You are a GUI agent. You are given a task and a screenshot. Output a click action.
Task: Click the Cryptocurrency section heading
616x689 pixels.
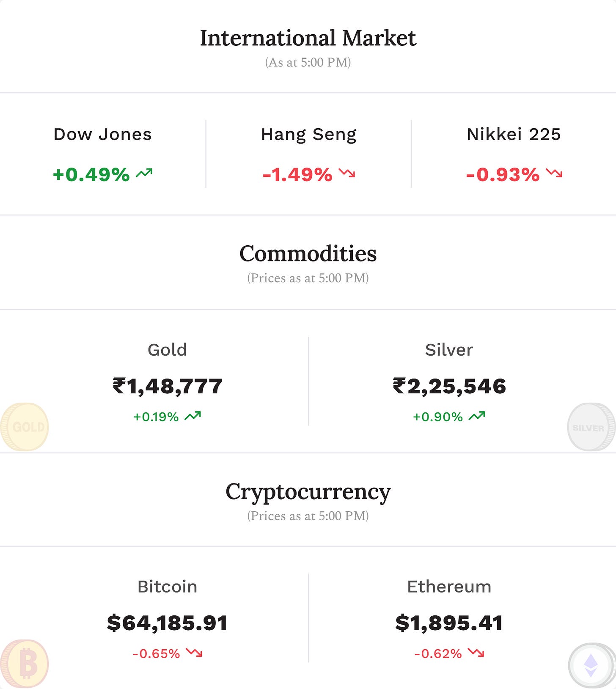(x=308, y=492)
